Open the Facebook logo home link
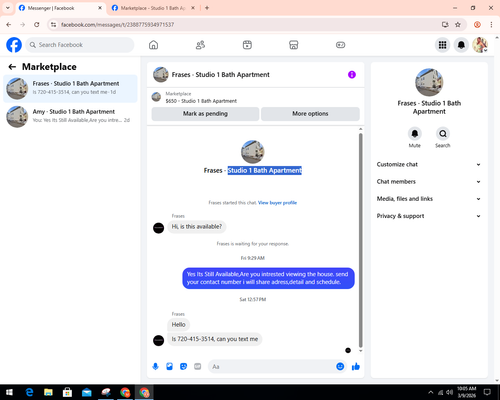The height and width of the screenshot is (400, 500). pyautogui.click(x=14, y=45)
